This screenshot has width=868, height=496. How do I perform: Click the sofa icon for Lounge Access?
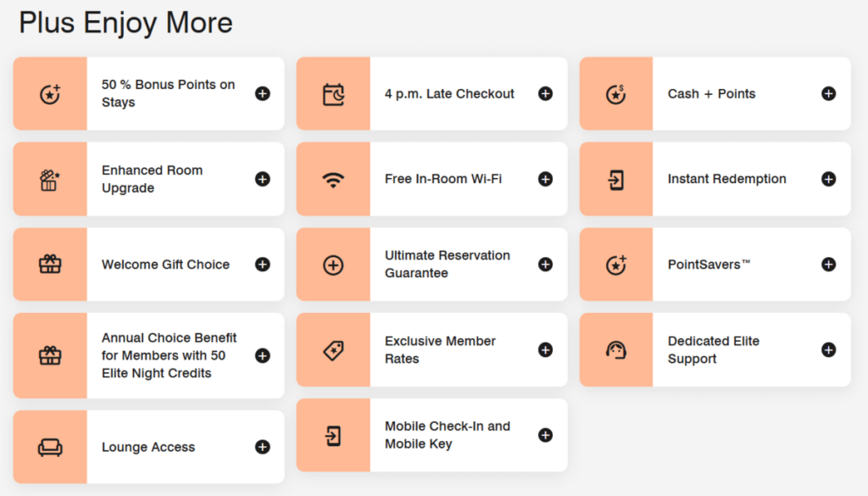(50, 447)
